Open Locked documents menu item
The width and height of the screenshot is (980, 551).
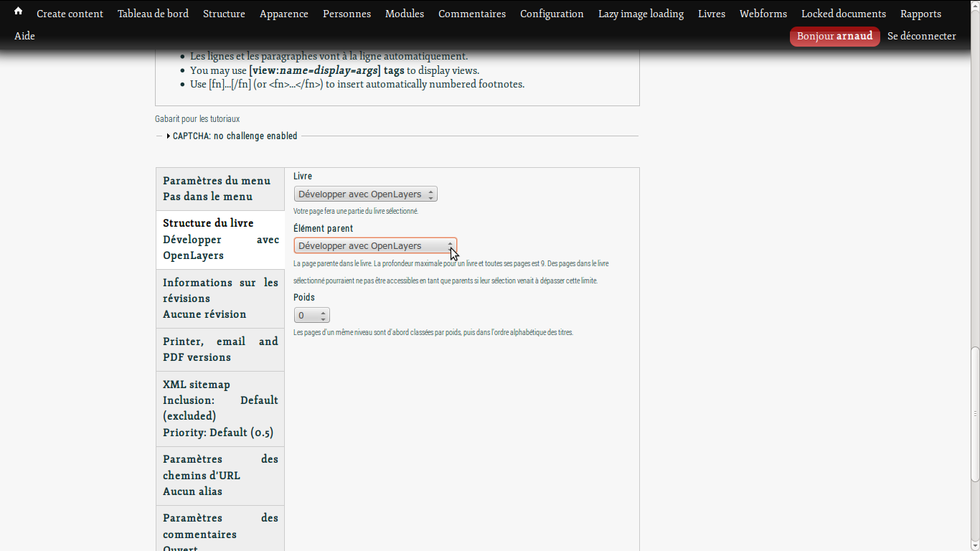pyautogui.click(x=844, y=14)
